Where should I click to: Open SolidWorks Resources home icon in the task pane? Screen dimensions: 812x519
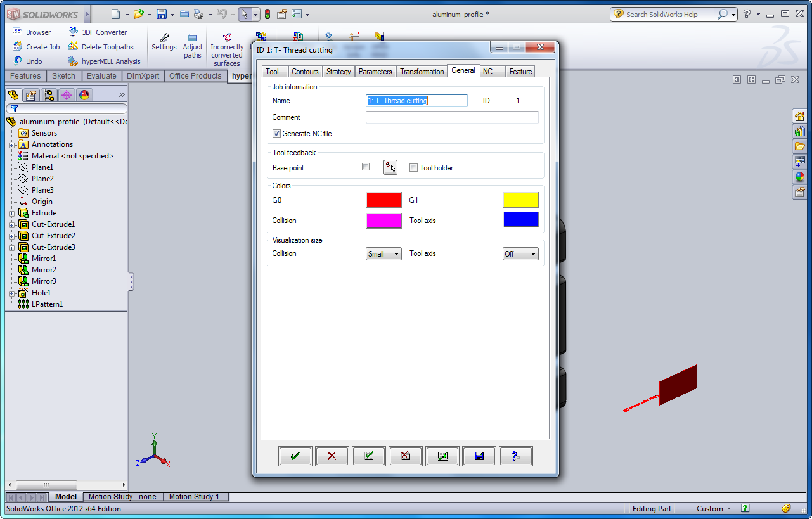click(x=799, y=116)
